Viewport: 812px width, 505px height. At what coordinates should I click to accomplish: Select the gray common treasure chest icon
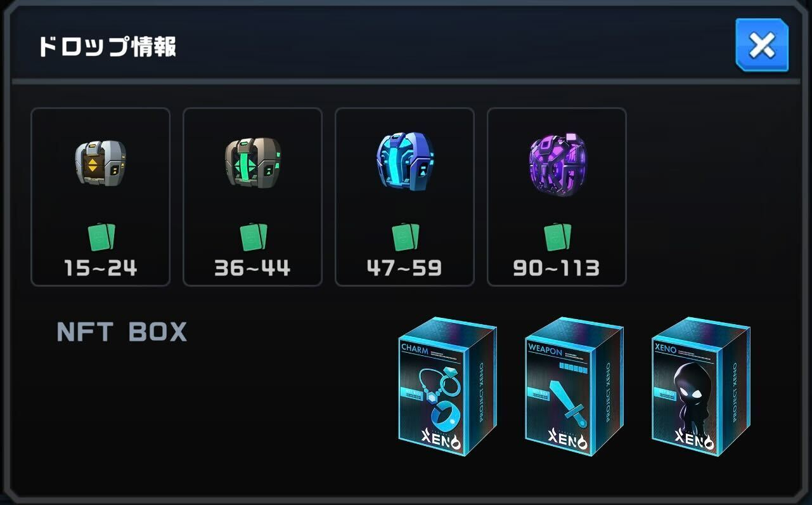click(x=100, y=163)
